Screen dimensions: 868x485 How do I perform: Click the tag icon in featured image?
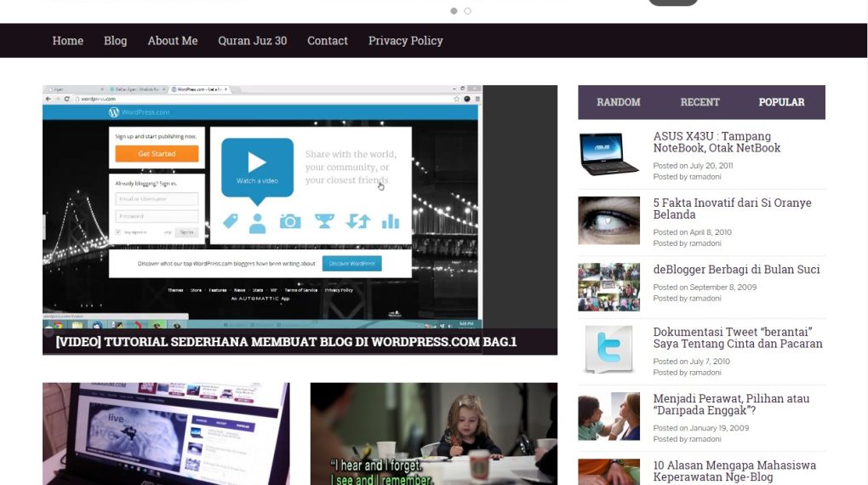point(231,221)
